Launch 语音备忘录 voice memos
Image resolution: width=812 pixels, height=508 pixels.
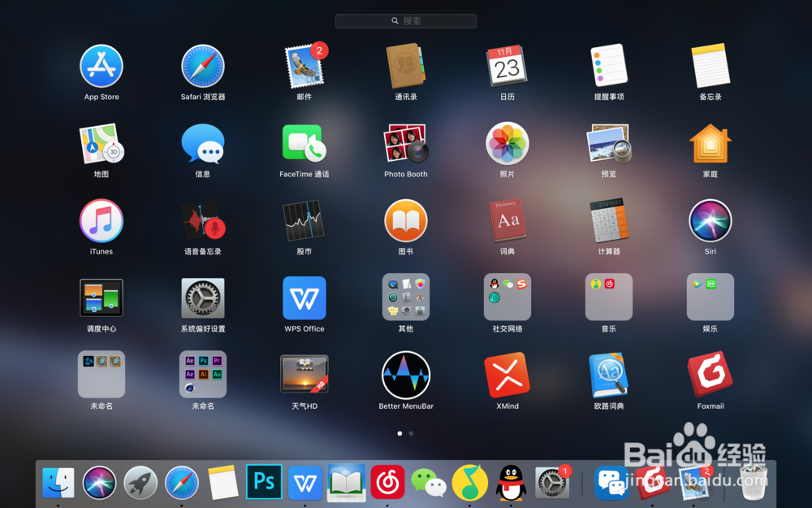pos(203,220)
